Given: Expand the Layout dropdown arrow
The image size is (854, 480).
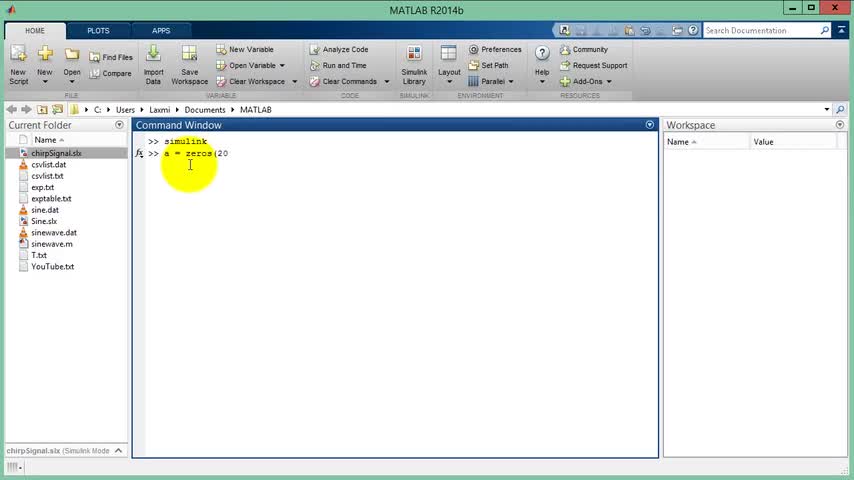Looking at the screenshot, I should point(449,82).
